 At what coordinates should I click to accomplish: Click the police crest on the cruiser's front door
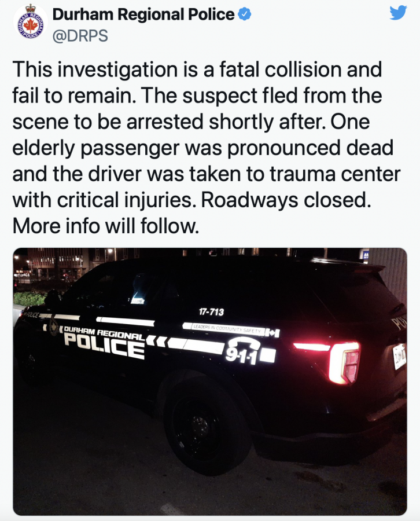(x=54, y=326)
